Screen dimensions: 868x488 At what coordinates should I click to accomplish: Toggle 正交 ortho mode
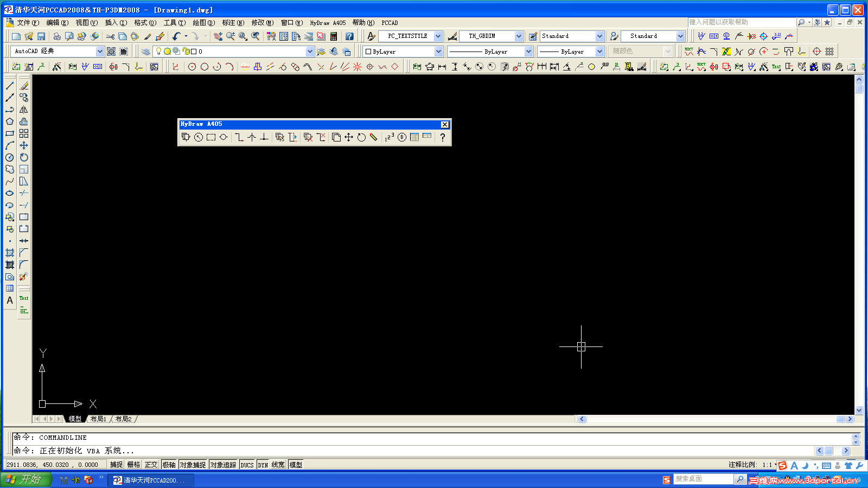click(x=151, y=465)
